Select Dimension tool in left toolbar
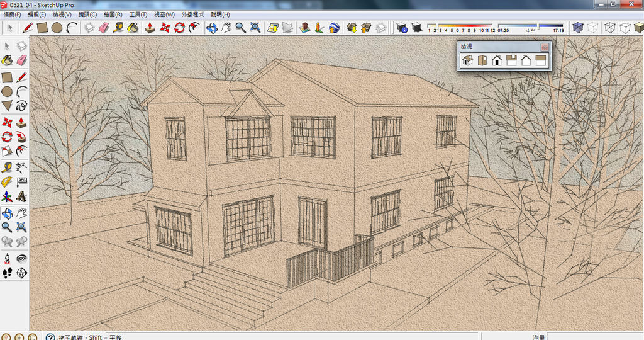 coord(21,167)
